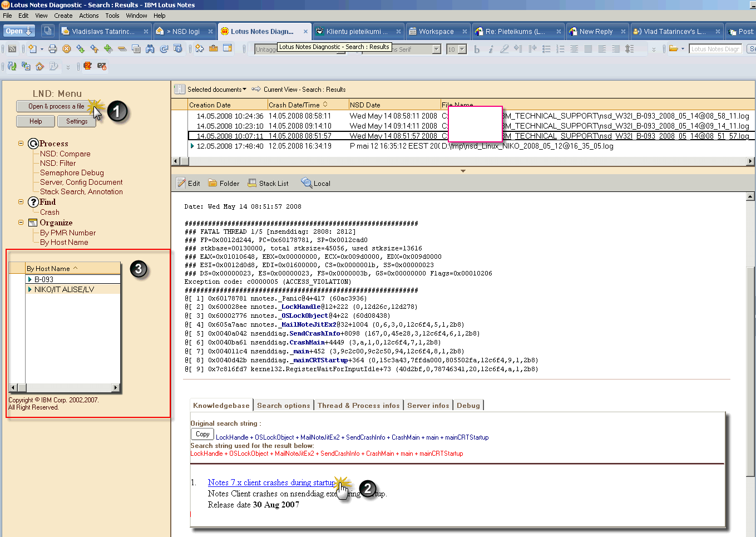Collapse the Process tree section

21,144
